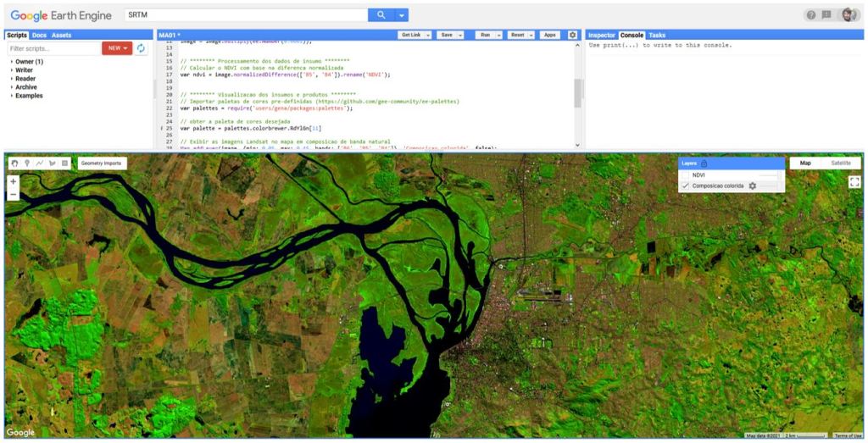Choose the add marker tool
The width and height of the screenshot is (868, 443).
(27, 163)
